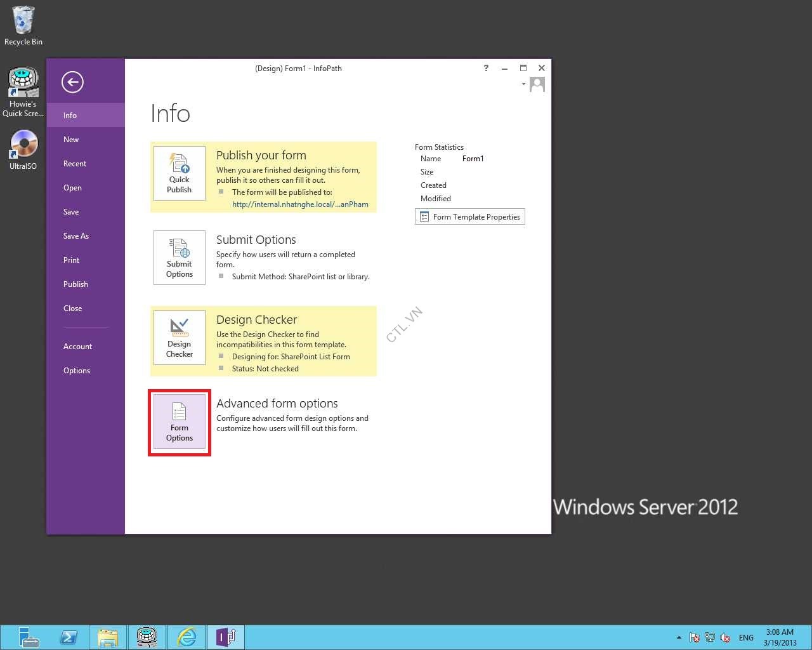Click the ENG language indicator in the tray

coord(746,637)
